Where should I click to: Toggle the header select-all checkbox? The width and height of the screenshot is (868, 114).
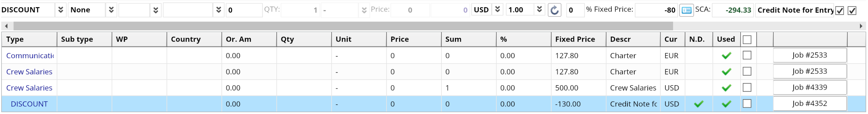(x=747, y=40)
